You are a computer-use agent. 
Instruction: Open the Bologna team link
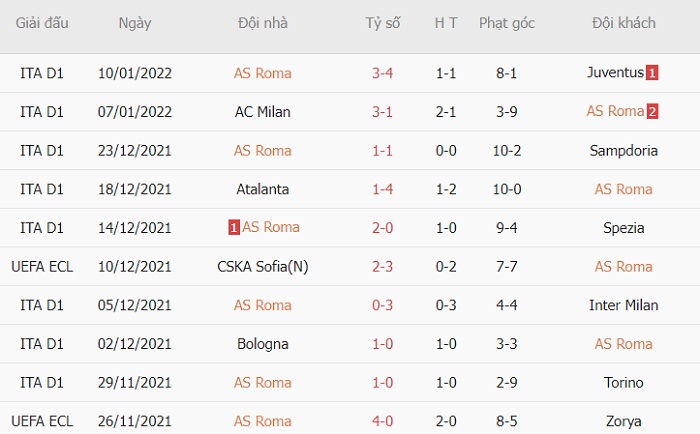tap(262, 344)
